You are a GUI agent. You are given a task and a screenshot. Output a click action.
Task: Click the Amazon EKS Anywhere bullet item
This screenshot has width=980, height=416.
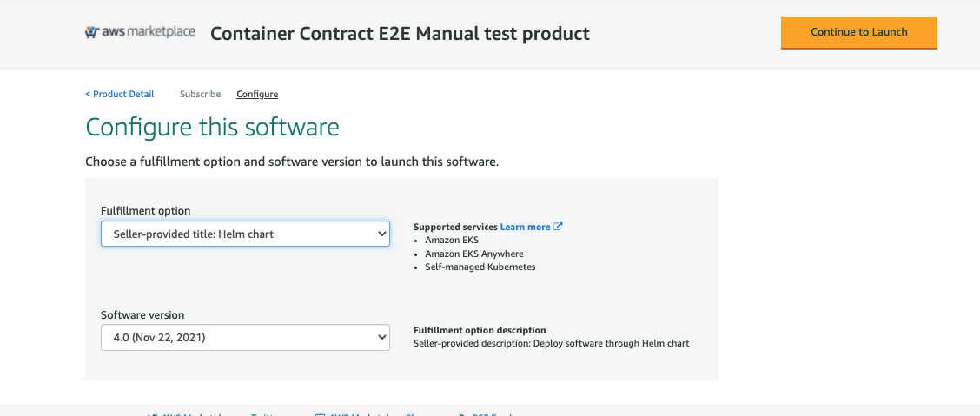coord(474,254)
